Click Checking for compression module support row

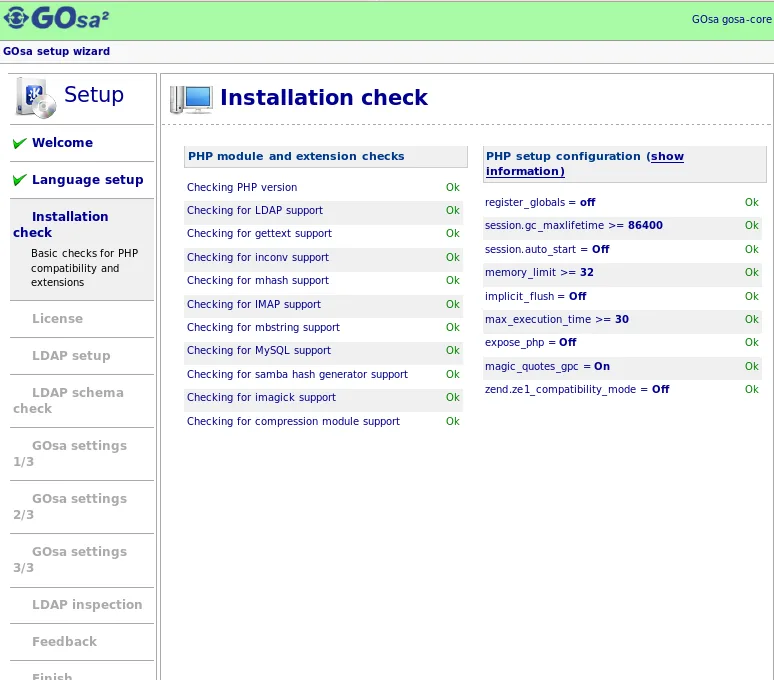click(323, 421)
